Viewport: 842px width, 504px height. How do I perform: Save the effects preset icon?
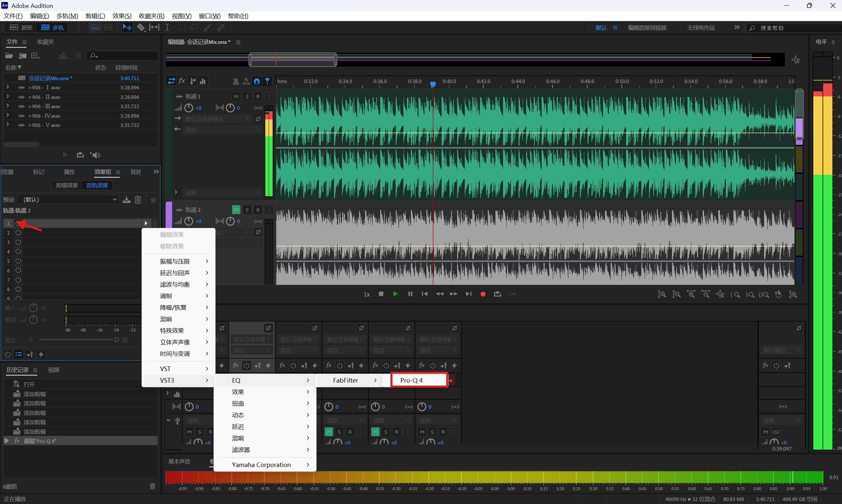click(126, 200)
